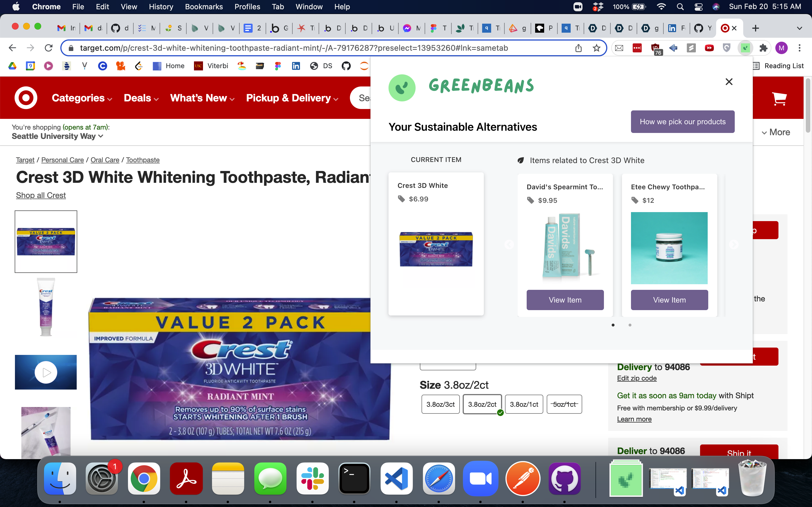Open the History menu in menu bar
The image size is (812, 507).
[161, 7]
